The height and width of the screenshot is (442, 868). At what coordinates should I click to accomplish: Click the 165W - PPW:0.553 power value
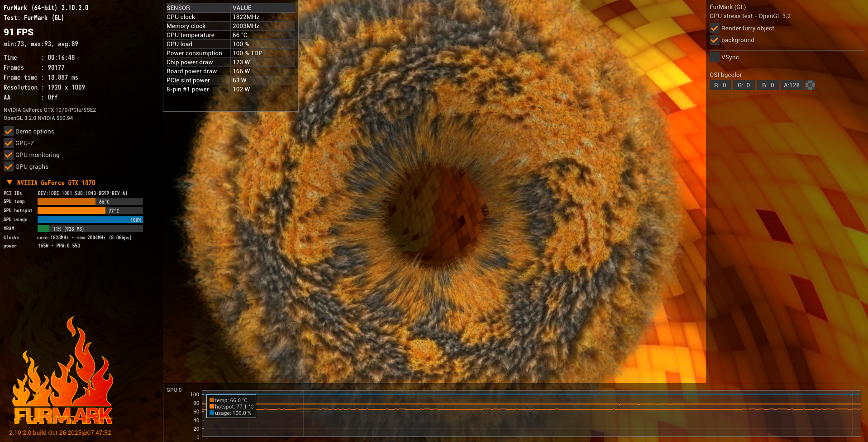[59, 246]
